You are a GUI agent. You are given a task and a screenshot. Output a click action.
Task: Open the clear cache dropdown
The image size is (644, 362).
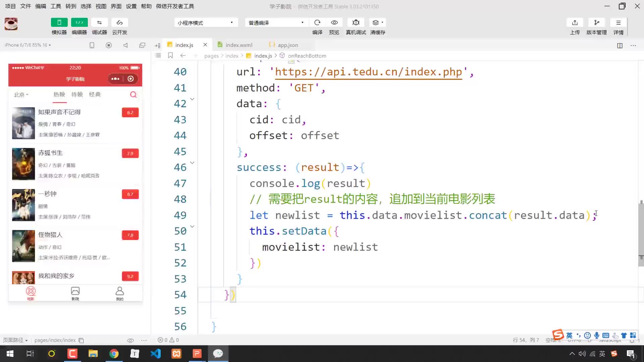[378, 22]
